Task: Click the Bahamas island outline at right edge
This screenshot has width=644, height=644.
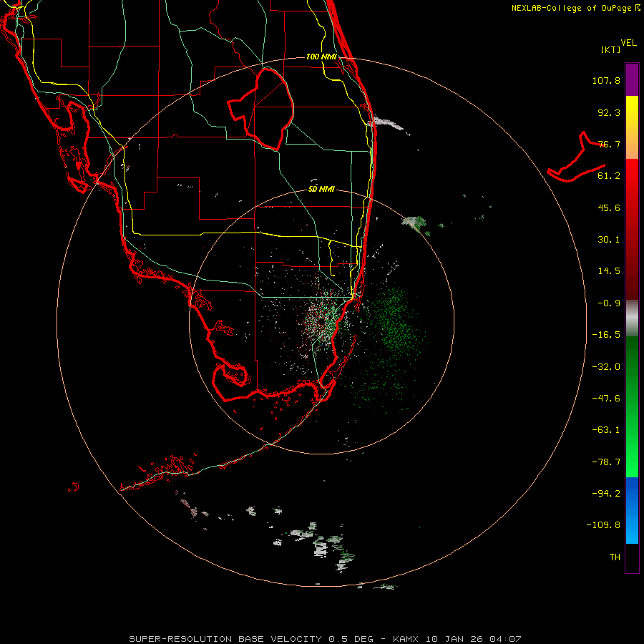Action: coord(577,158)
